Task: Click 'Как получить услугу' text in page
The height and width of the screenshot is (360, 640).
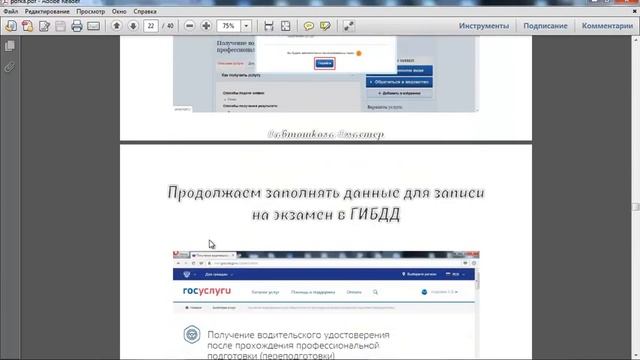Action: coord(241,76)
